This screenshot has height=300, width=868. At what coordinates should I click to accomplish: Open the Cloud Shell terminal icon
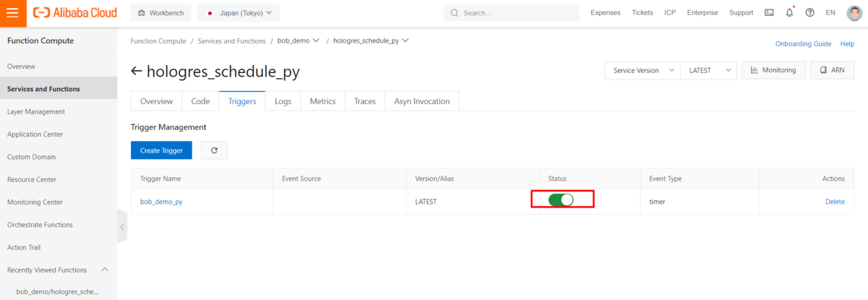769,13
